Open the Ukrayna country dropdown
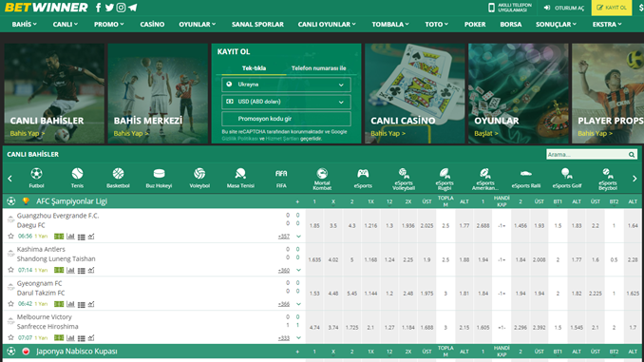Viewport: 644px width, 362px height. [286, 85]
